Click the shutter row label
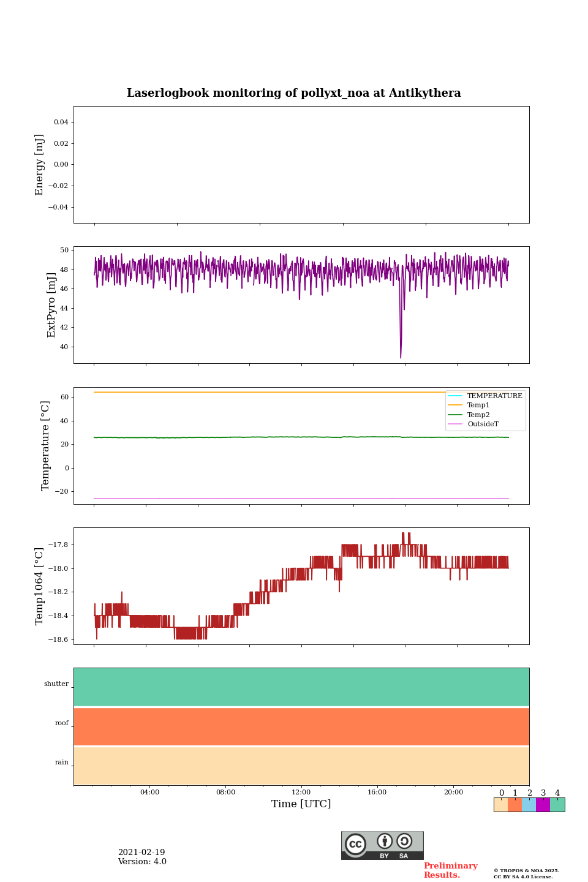This screenshot has width=588, height=882. tap(56, 684)
